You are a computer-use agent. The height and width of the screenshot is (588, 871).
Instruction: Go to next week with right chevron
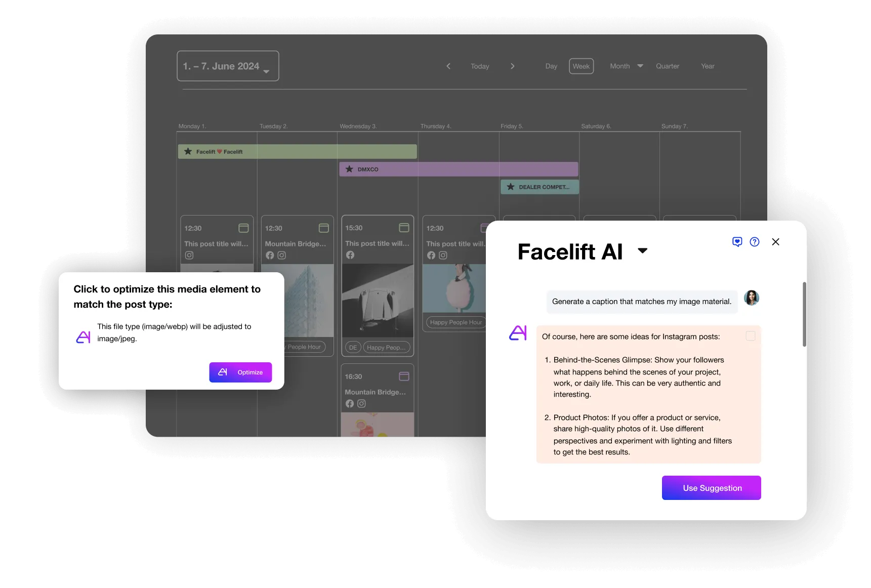click(x=512, y=66)
